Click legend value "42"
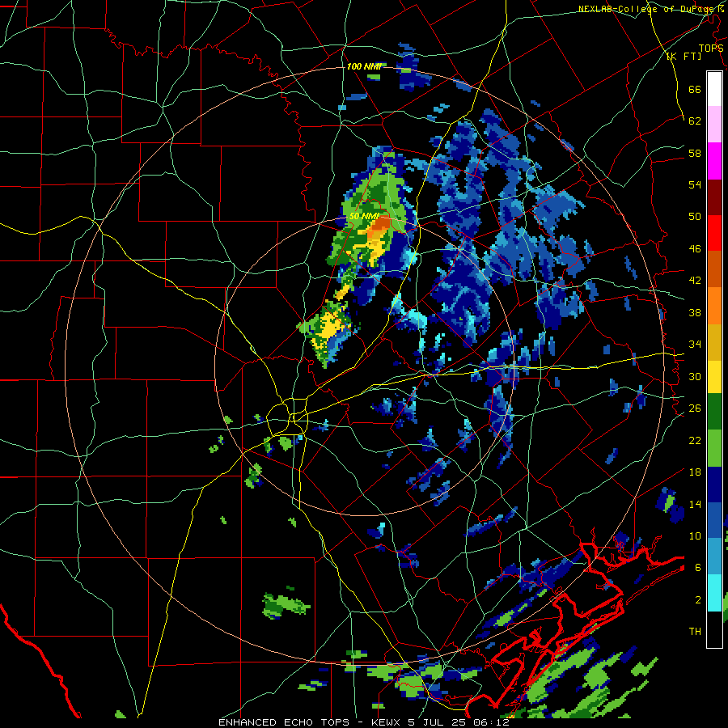The image size is (728, 728). [x=695, y=280]
